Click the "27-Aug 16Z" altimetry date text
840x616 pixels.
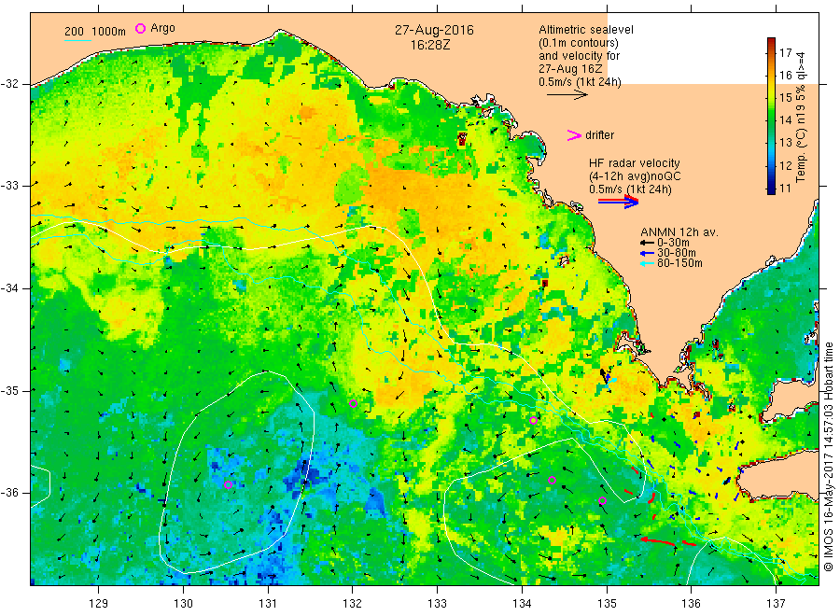[570, 69]
